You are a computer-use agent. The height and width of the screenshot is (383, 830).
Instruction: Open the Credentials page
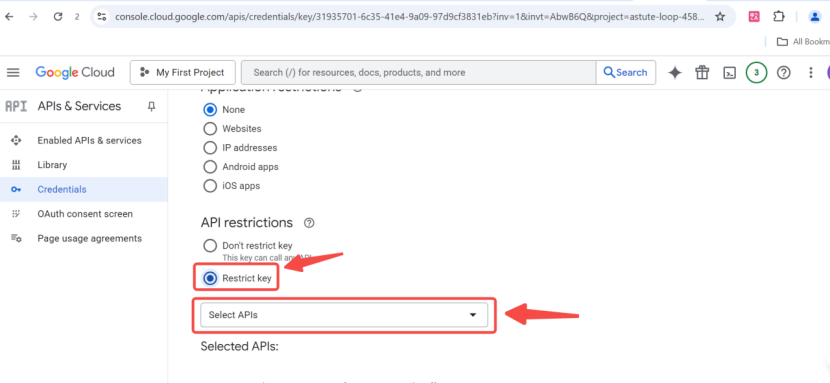click(62, 189)
